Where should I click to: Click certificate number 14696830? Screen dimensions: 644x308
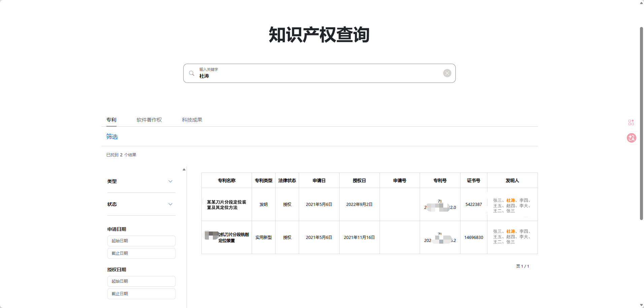(474, 238)
